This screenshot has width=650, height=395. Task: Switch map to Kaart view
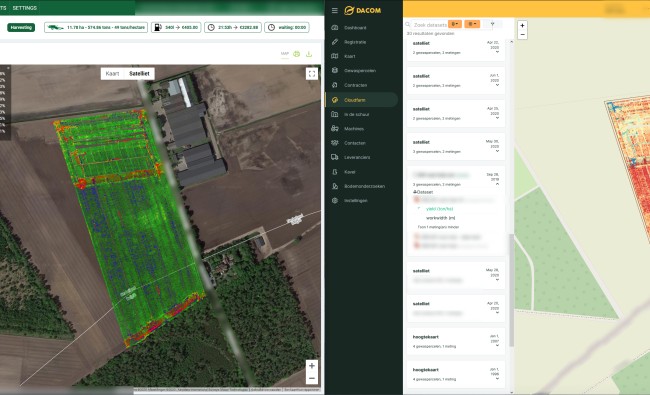point(112,74)
